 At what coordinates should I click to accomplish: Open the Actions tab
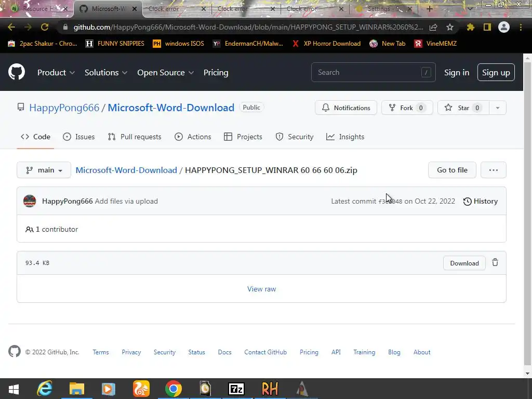pyautogui.click(x=193, y=137)
